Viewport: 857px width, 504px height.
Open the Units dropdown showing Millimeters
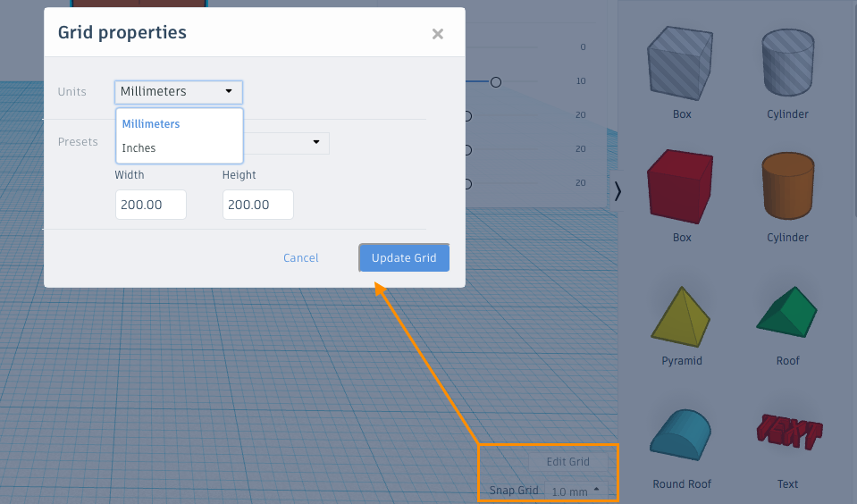coord(178,92)
